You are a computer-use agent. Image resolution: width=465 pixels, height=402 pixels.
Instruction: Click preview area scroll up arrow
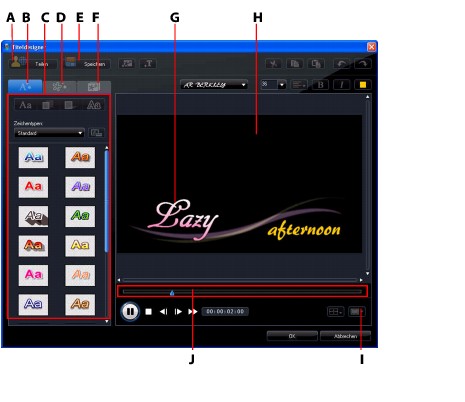(x=367, y=97)
